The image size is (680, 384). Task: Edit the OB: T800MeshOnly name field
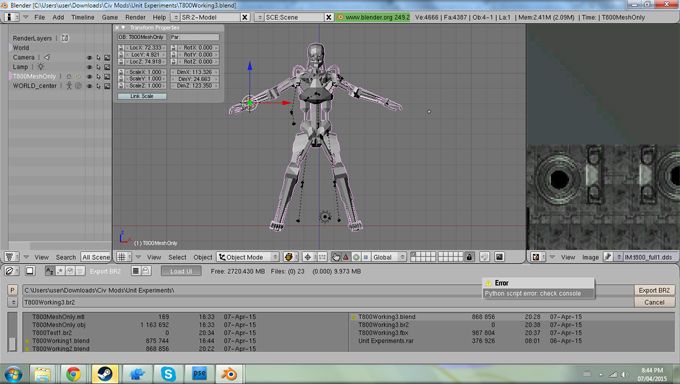click(142, 37)
